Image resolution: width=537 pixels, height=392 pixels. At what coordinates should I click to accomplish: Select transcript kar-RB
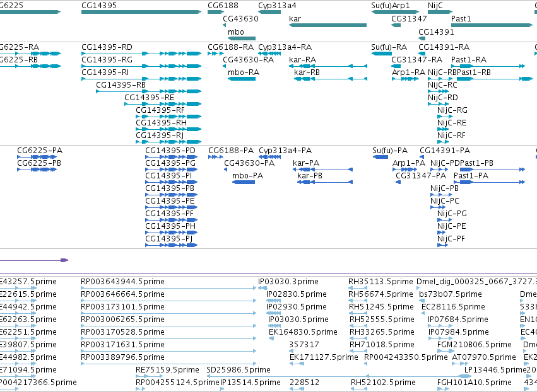331,79
